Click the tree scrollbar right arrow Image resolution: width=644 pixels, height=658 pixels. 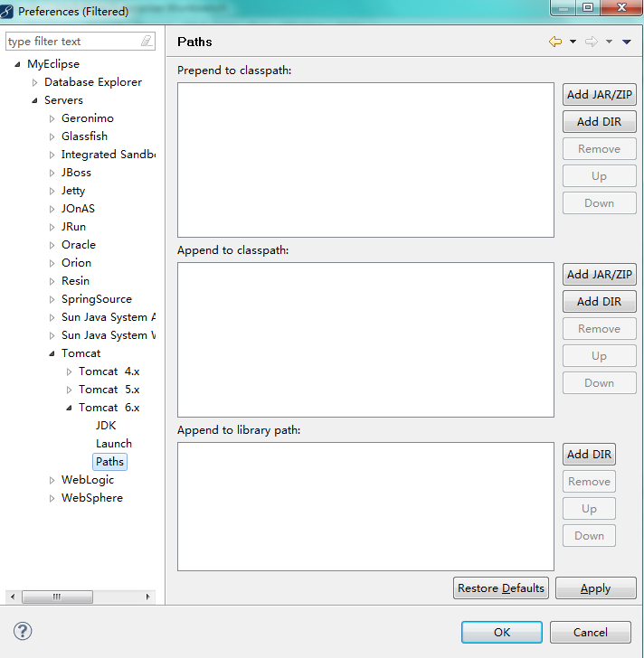pyautogui.click(x=147, y=597)
